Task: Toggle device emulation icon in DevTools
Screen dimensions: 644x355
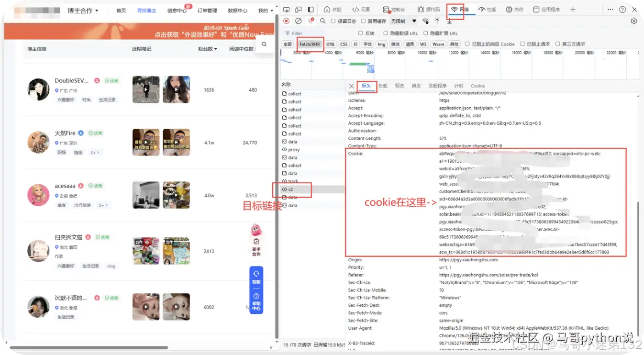Action: coord(298,10)
